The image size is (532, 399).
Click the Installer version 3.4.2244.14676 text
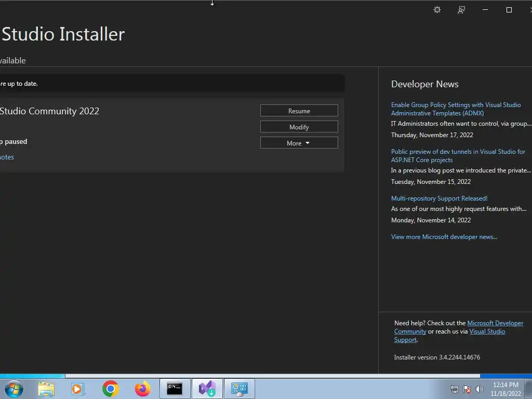tap(436, 357)
